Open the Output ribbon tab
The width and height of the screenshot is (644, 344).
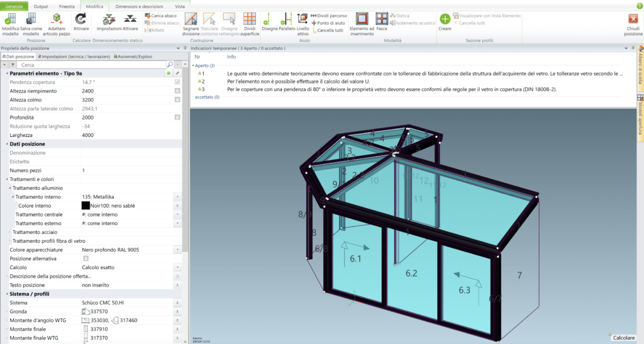[41, 6]
